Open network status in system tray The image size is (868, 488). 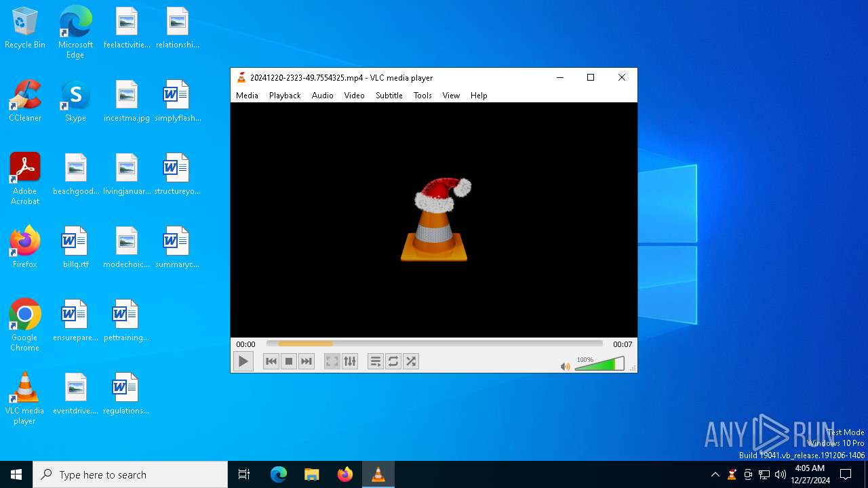click(764, 474)
